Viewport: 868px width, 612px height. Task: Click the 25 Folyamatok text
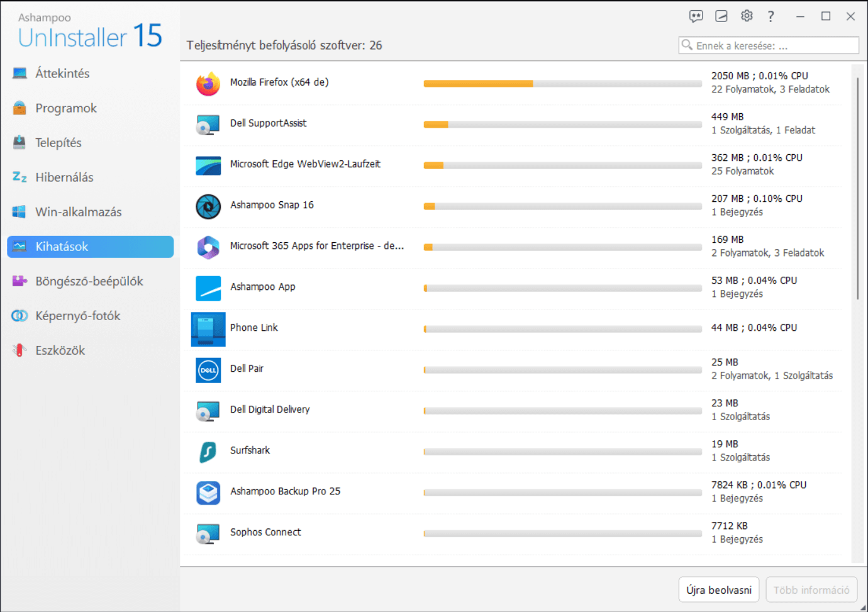click(743, 171)
